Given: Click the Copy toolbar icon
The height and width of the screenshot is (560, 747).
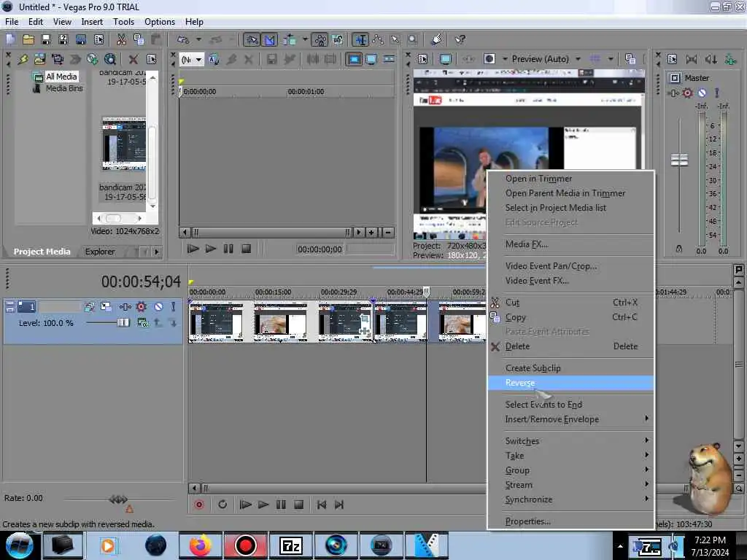Looking at the screenshot, I should 139,39.
